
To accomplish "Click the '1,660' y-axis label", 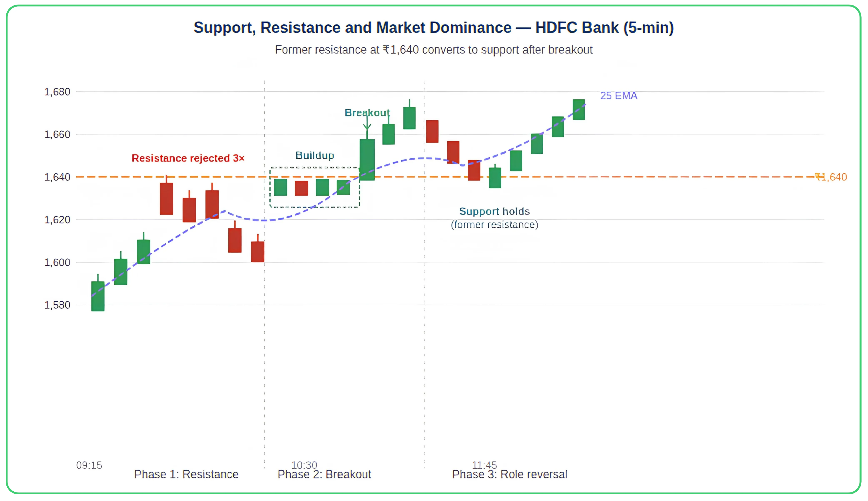I will [57, 135].
